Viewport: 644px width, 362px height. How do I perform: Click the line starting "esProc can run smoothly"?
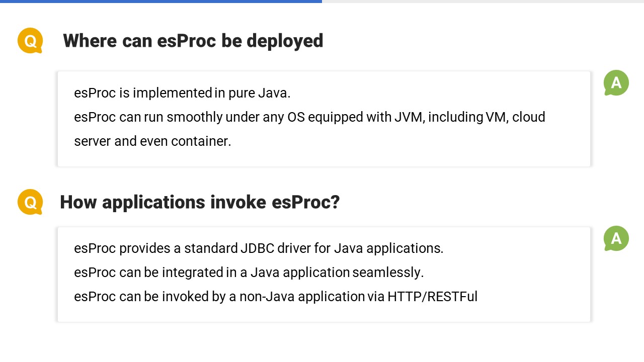point(309,117)
